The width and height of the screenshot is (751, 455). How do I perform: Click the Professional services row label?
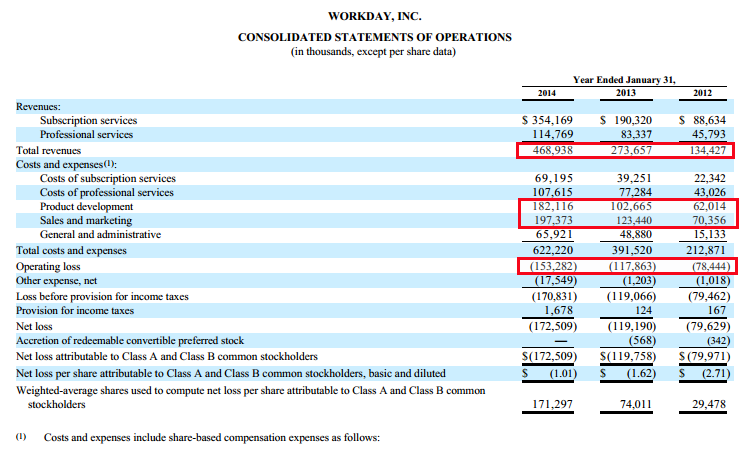click(x=86, y=135)
